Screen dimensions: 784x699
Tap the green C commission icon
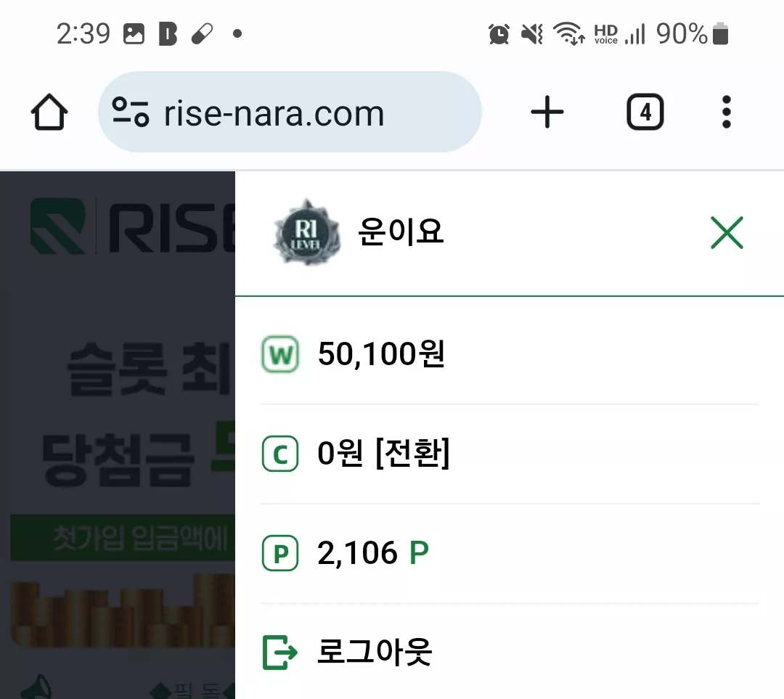pyautogui.click(x=280, y=454)
